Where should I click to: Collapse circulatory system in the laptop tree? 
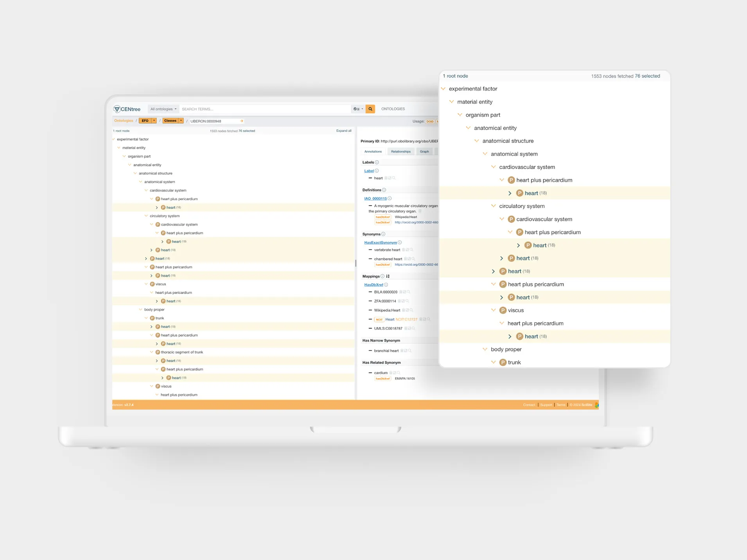pyautogui.click(x=146, y=216)
